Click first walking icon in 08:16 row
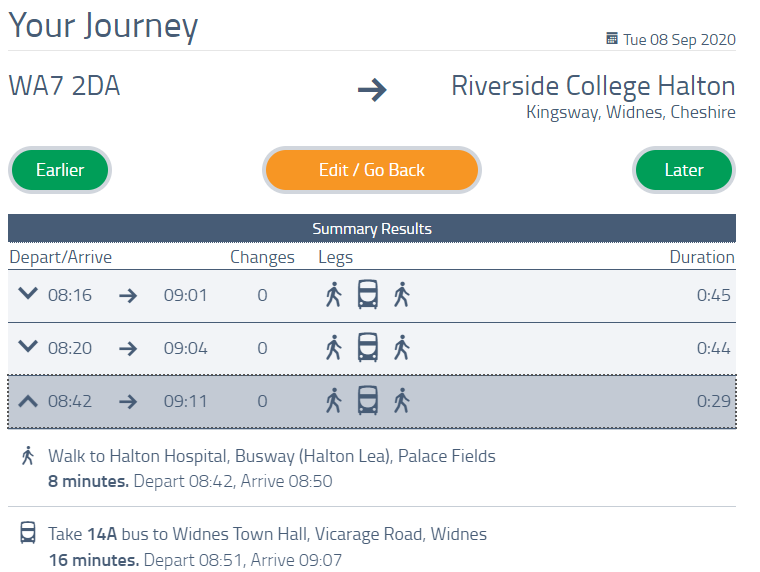This screenshot has width=760, height=572. (x=334, y=295)
